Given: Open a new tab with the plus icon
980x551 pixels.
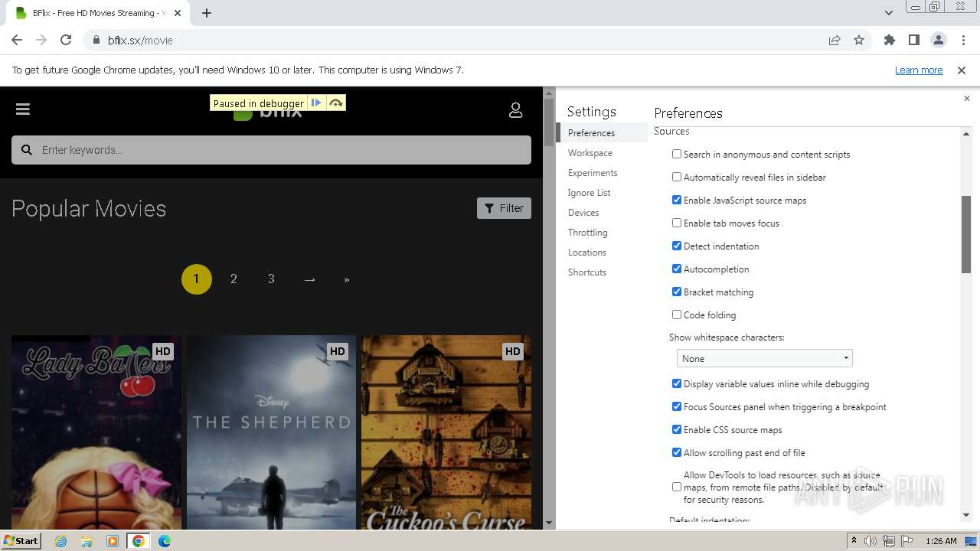Looking at the screenshot, I should click(x=207, y=13).
